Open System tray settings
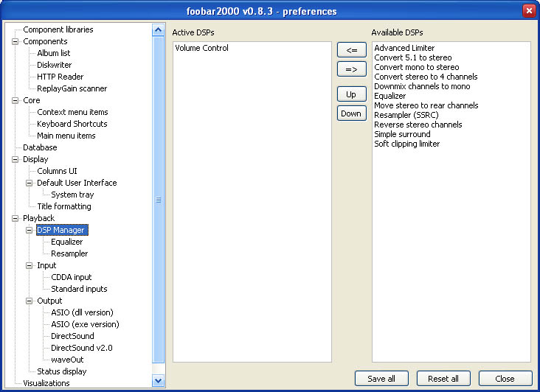Screen dimensions: 540x392 pos(72,195)
